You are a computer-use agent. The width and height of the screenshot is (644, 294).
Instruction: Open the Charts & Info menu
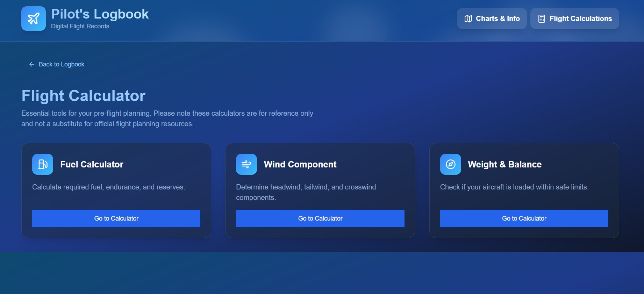coord(492,19)
